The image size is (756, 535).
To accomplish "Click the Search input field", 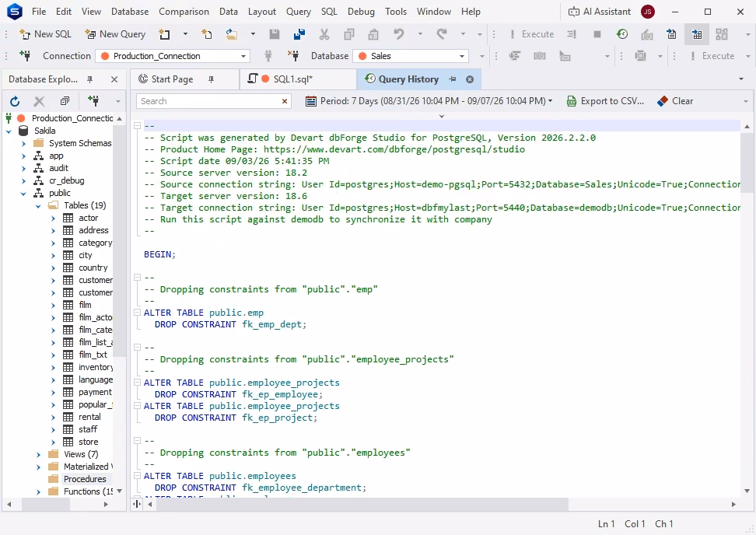I will (x=208, y=101).
